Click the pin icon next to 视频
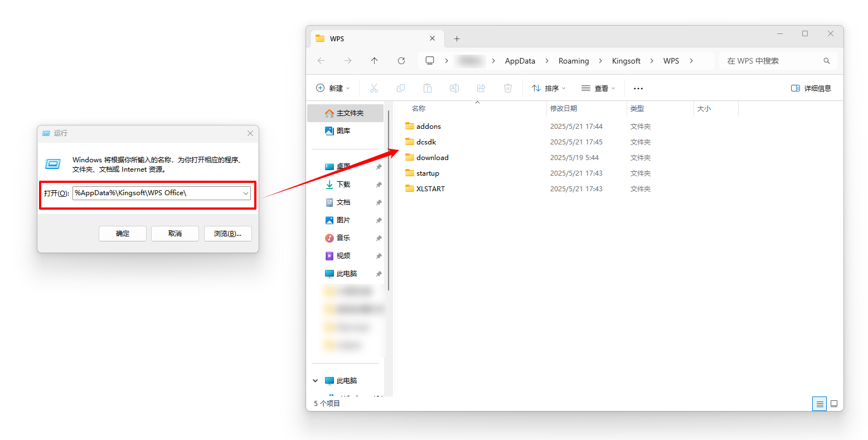868x440 pixels. pos(379,256)
